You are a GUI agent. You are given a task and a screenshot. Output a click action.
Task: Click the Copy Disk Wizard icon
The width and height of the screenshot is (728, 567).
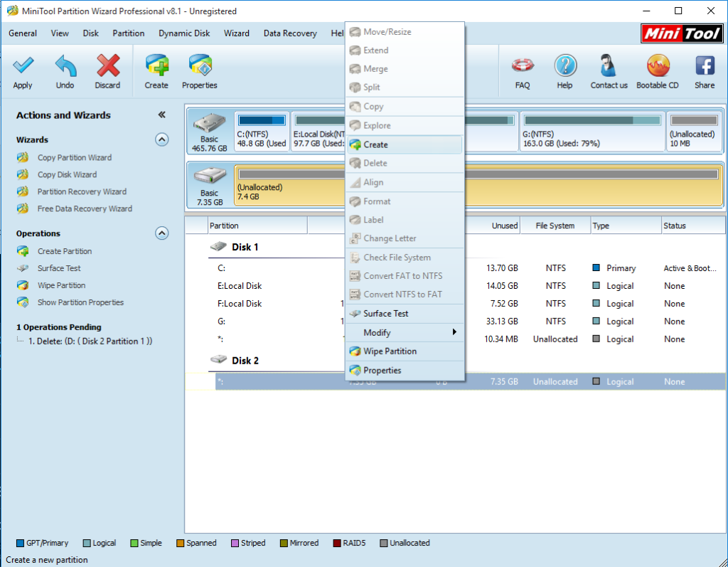23,174
